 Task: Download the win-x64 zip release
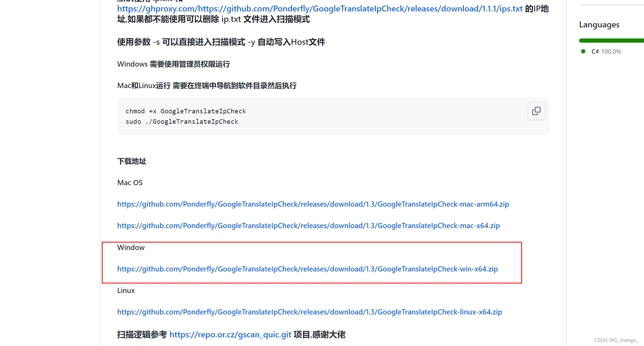(x=308, y=269)
